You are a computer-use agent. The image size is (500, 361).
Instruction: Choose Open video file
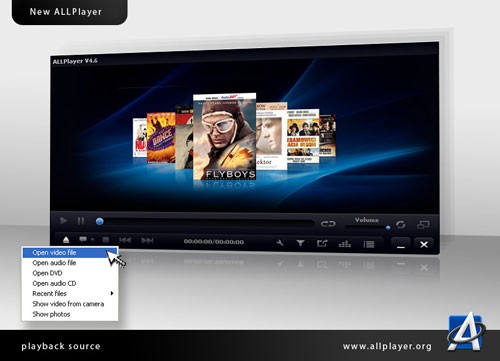pos(70,252)
